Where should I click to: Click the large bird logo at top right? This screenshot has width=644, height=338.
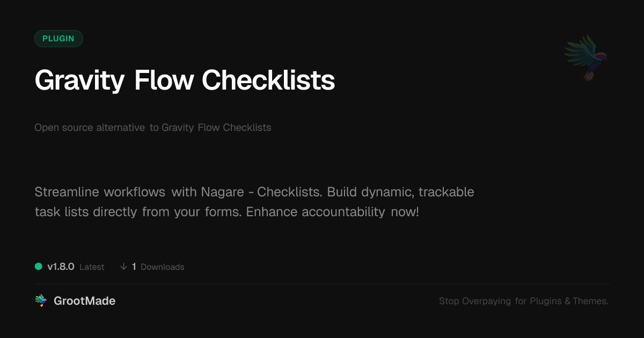pos(586,57)
